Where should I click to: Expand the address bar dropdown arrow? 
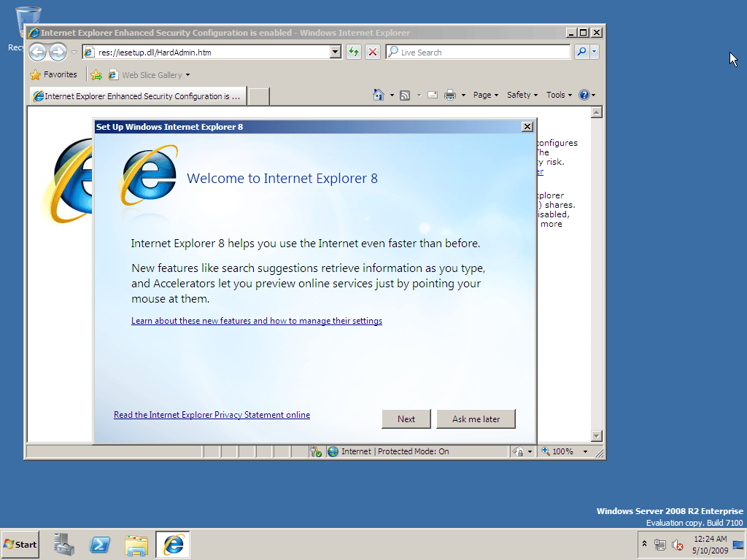click(x=336, y=52)
